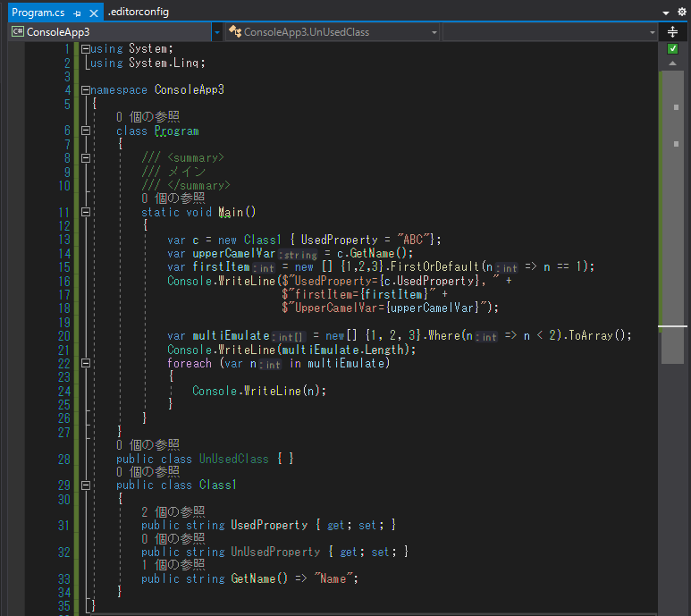This screenshot has width=691, height=616.
Task: Open the tab list dropdown arrow
Action: [665, 13]
